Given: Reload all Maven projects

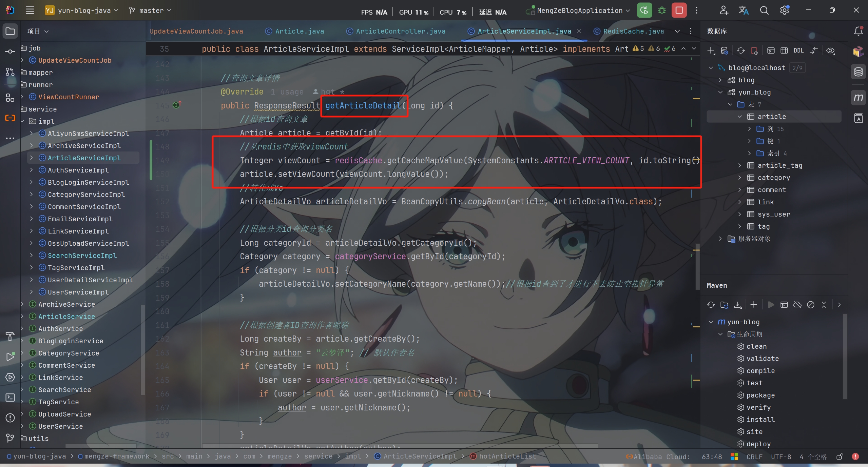Looking at the screenshot, I should point(711,305).
